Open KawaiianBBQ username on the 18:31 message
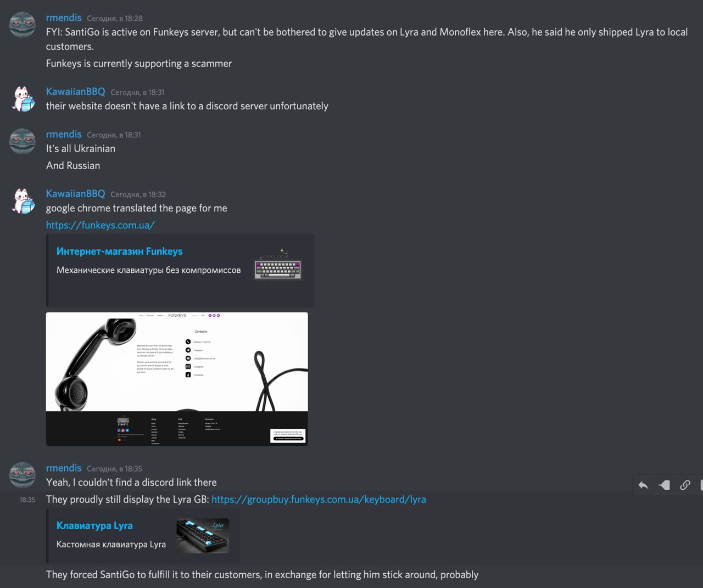Image resolution: width=703 pixels, height=588 pixels. pos(75,92)
